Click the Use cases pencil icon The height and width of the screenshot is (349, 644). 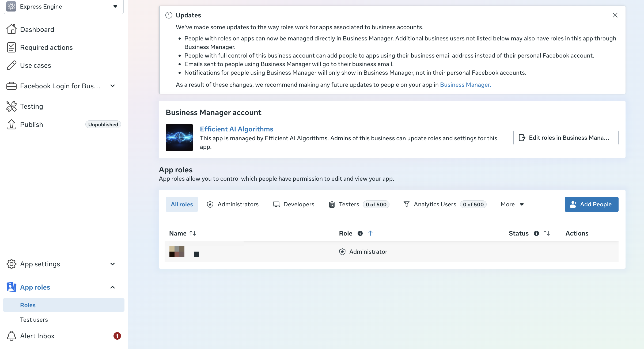pos(12,65)
